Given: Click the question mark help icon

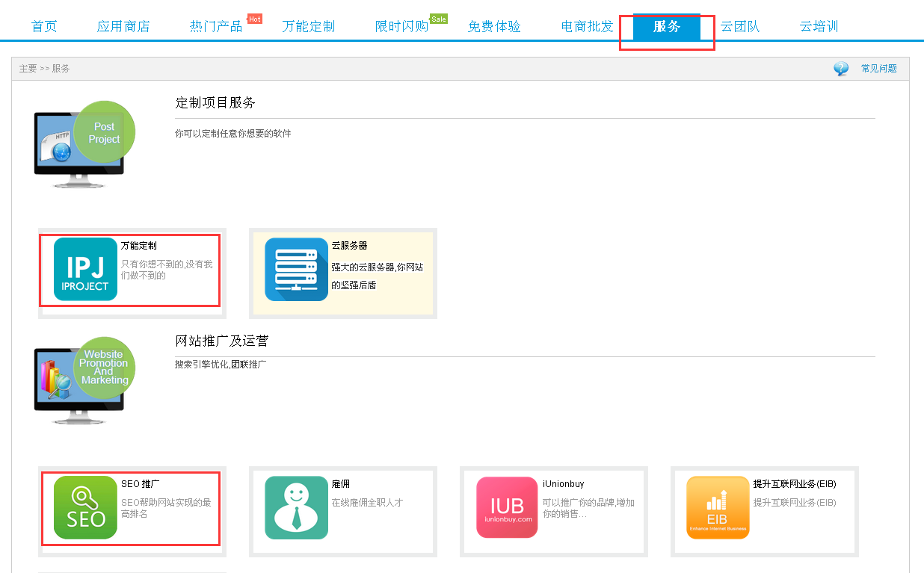Looking at the screenshot, I should [x=841, y=69].
